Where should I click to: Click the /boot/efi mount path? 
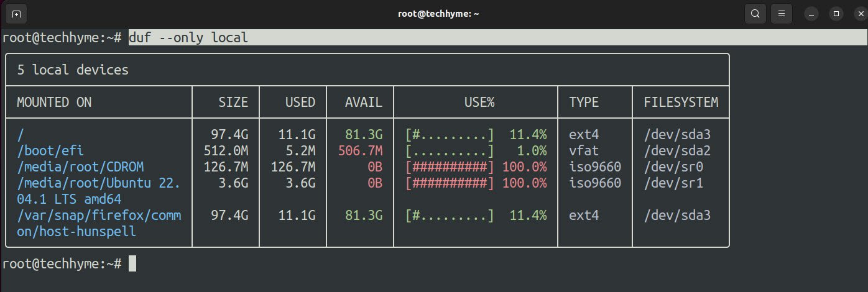pyautogui.click(x=50, y=150)
